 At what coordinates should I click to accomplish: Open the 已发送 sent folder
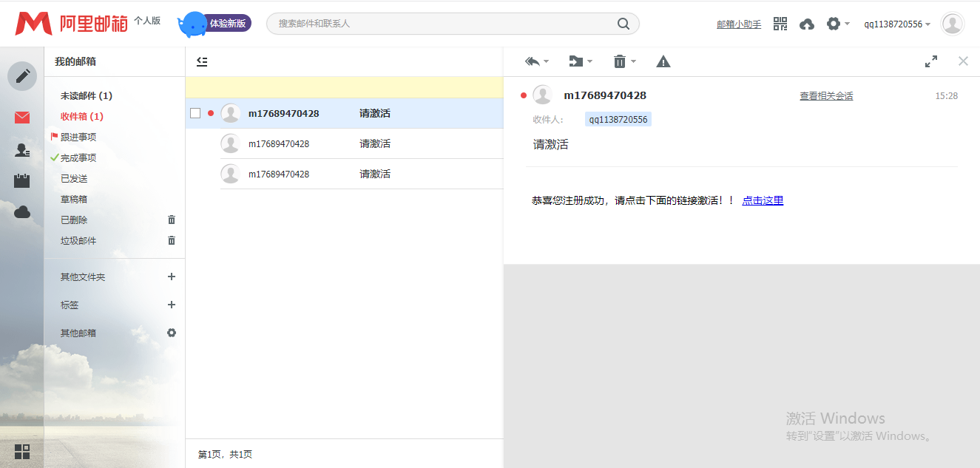coord(74,179)
